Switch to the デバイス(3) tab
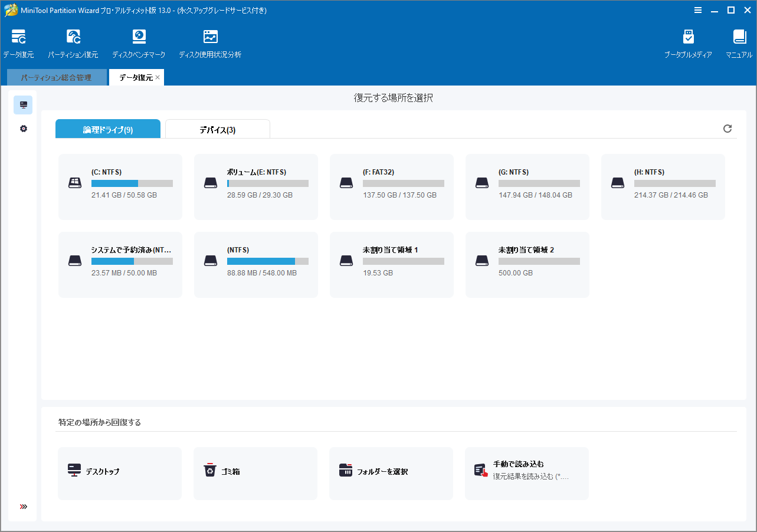 [x=217, y=130]
